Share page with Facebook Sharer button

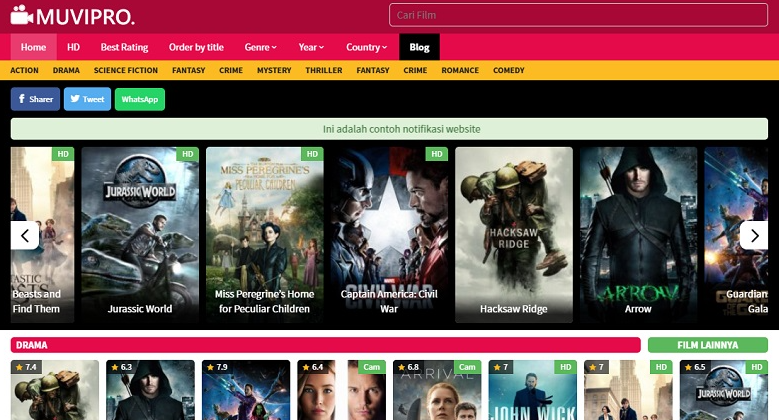coord(35,99)
